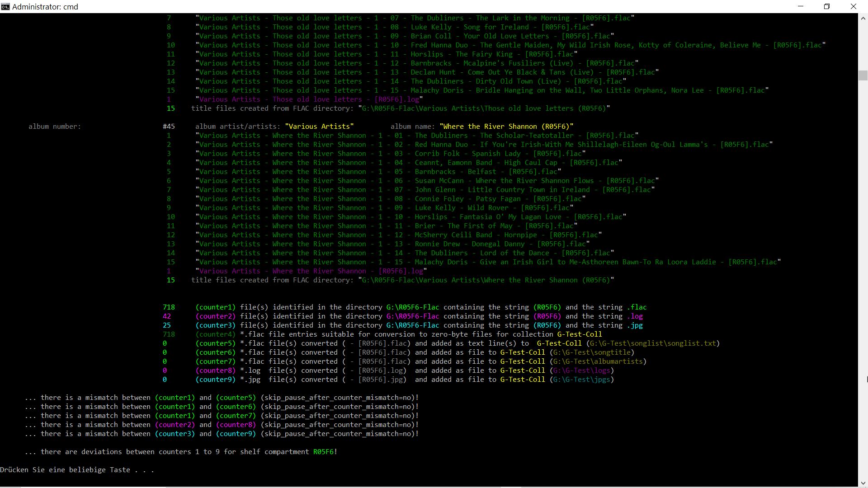Click the 'Administrator: cmd' title text
This screenshot has width=868, height=488.
pyautogui.click(x=45, y=7)
